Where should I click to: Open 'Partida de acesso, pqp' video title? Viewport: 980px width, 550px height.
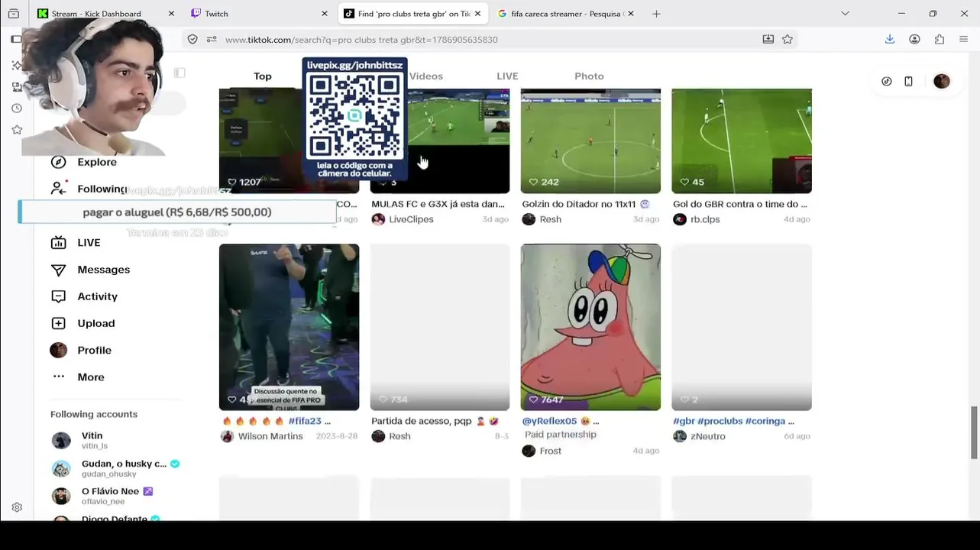click(x=435, y=421)
